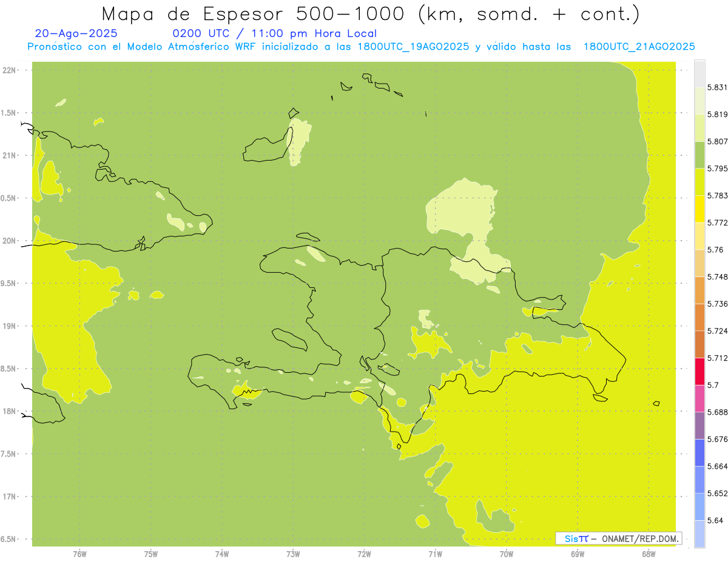Click the legend value 5.712
This screenshot has width=728, height=562.
coord(717,358)
